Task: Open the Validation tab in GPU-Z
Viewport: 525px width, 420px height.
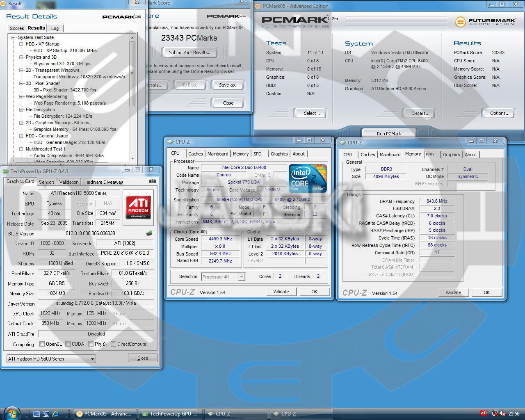Action: tap(69, 182)
